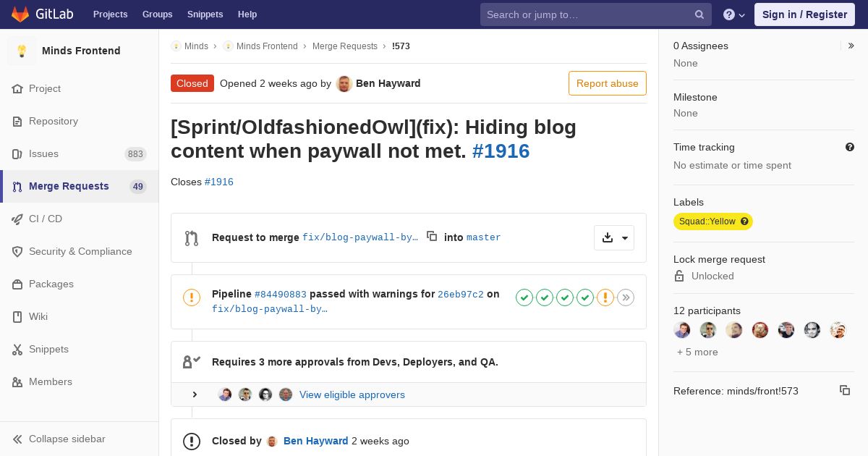Image resolution: width=868 pixels, height=456 pixels.
Task: Click View eligible approvers
Action: pyautogui.click(x=352, y=394)
